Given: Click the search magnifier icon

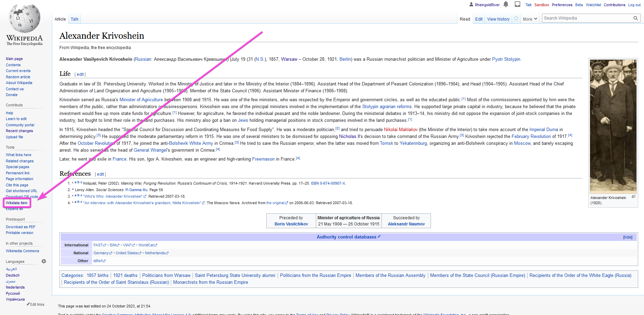Looking at the screenshot, I should (636, 18).
